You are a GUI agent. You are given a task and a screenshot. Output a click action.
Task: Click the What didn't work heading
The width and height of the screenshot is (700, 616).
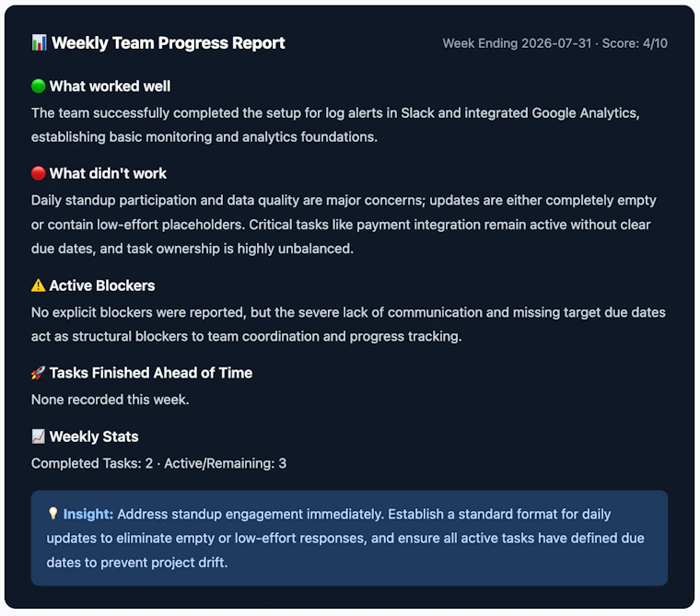(x=108, y=174)
